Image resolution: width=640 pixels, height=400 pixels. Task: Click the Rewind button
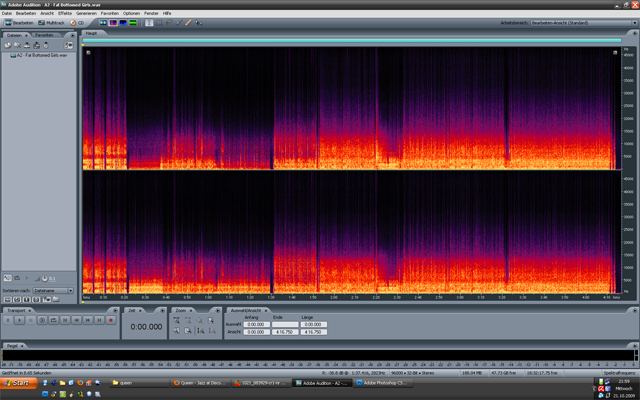tap(76, 320)
